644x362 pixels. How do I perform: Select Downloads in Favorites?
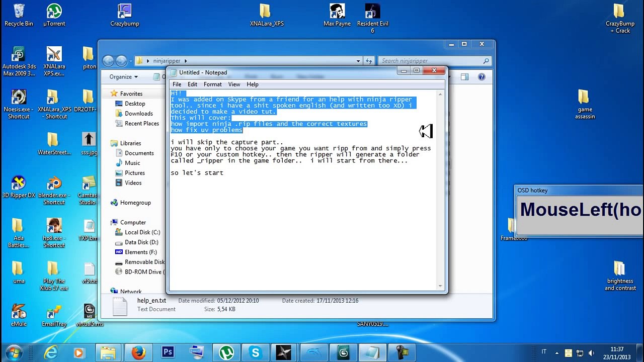point(138,114)
